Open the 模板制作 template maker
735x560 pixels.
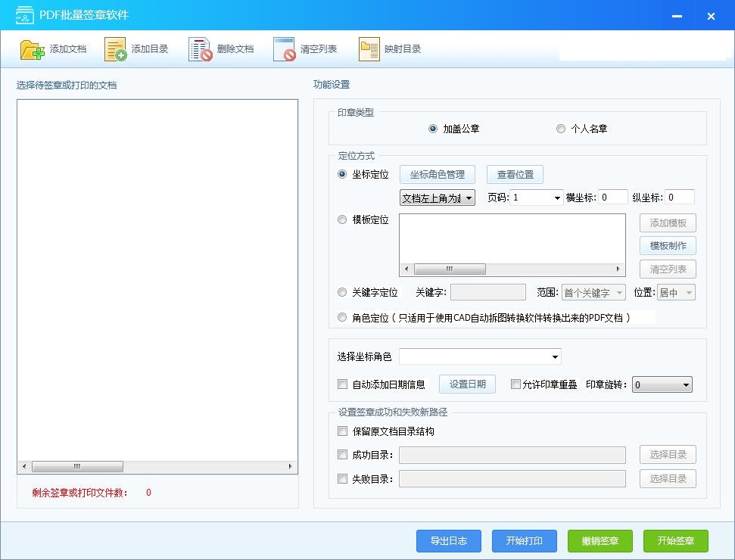[668, 246]
